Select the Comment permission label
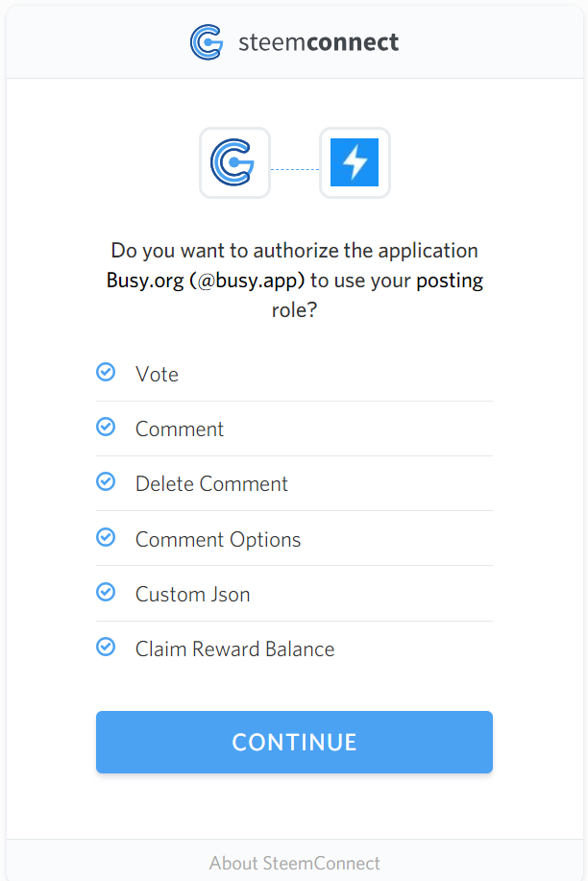Image resolution: width=588 pixels, height=881 pixels. (180, 429)
